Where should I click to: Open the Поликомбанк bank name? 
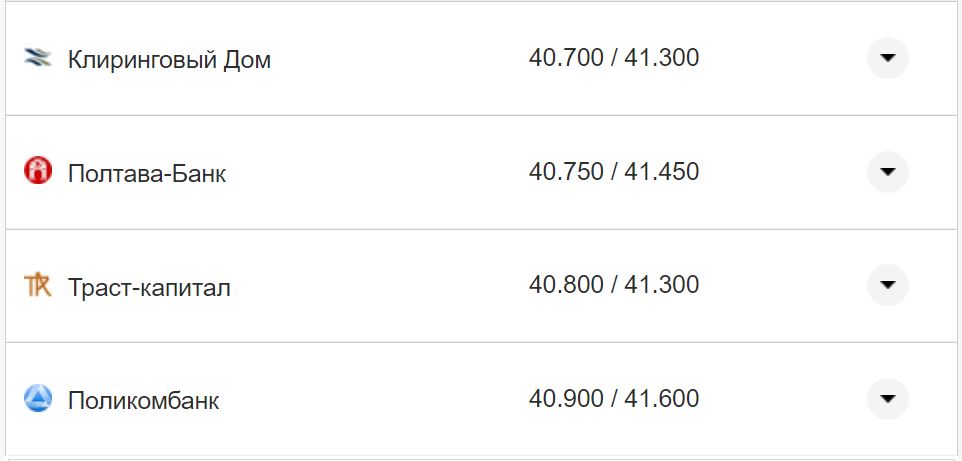coord(144,402)
